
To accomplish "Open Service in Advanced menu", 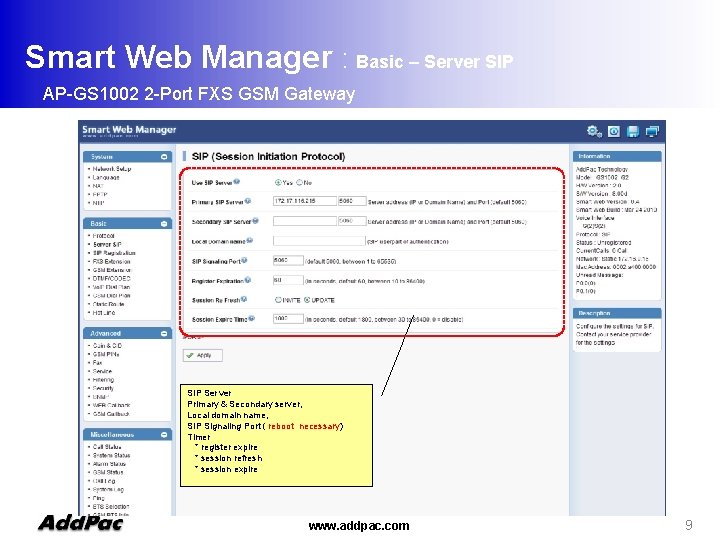I will [x=102, y=371].
